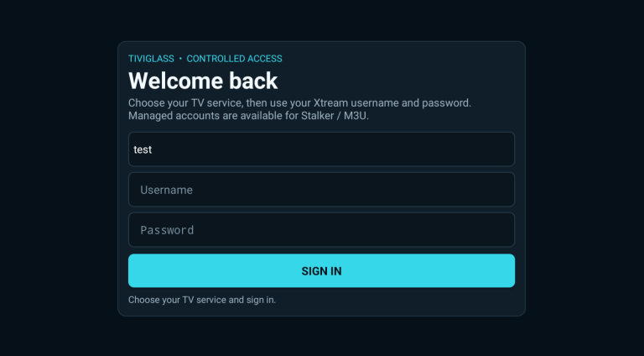Click the "Choose your TV service and sign in." status text
This screenshot has width=644, height=356.
pyautogui.click(x=201, y=300)
